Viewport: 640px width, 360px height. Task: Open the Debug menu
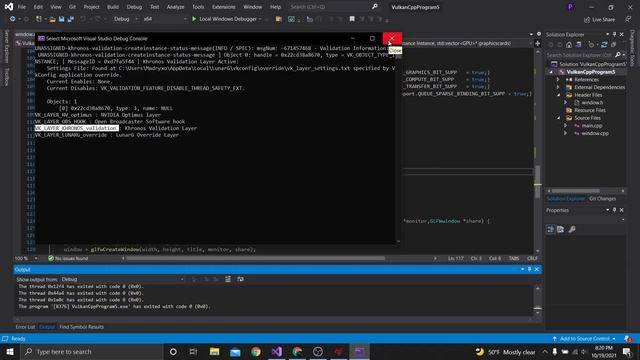(x=134, y=7)
